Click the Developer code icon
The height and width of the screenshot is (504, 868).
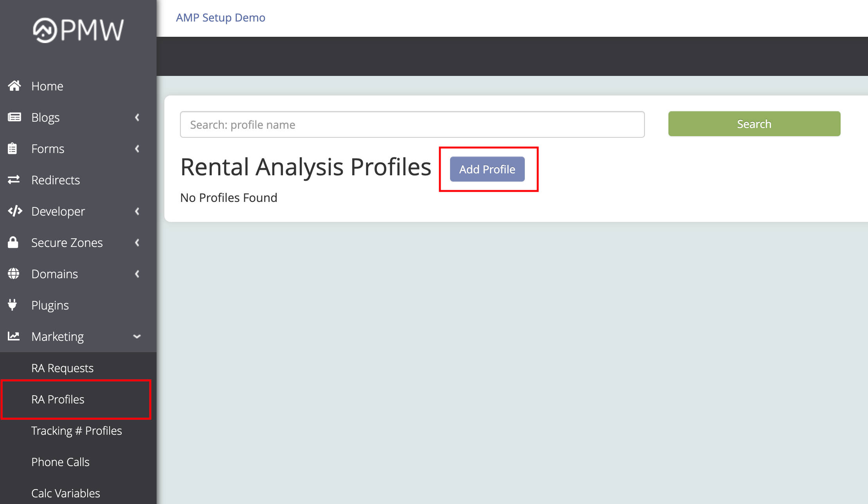15,211
